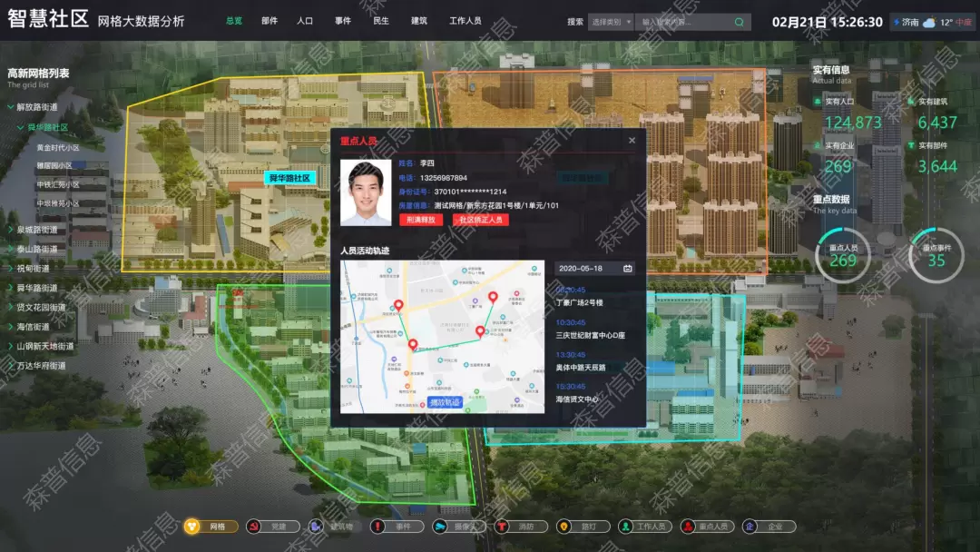Screen dimensions: 980x552
Task: Collapse the 舜华路社区 tree chevron
Action: [21, 127]
